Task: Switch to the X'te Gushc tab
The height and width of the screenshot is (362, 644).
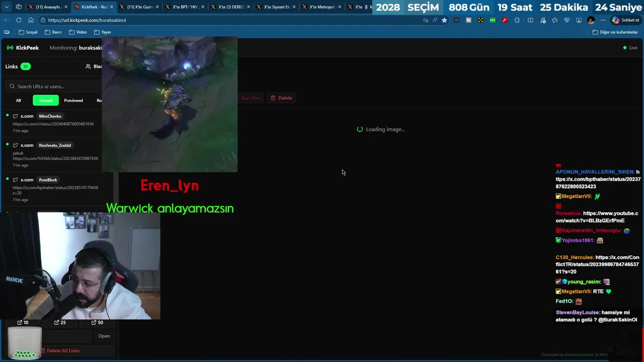Action: click(139, 7)
